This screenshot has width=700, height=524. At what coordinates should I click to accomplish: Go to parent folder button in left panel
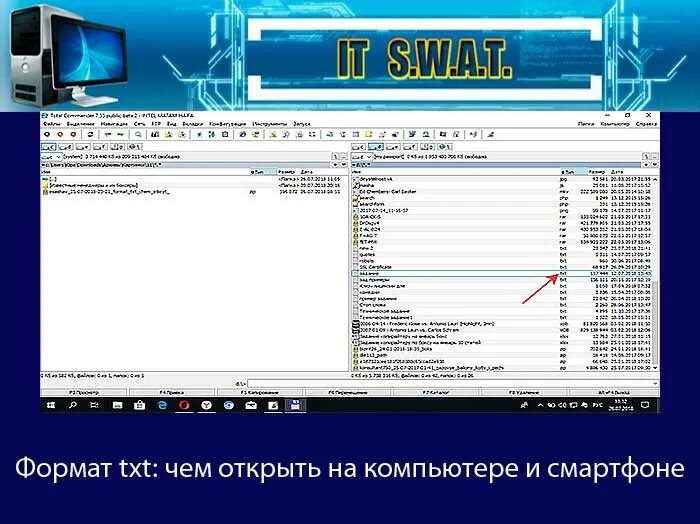coord(344,157)
